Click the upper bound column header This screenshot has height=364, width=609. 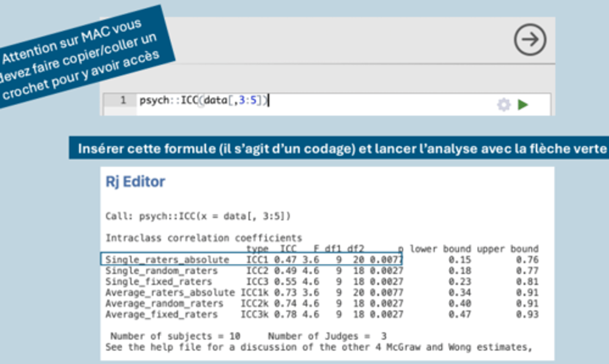pos(508,249)
